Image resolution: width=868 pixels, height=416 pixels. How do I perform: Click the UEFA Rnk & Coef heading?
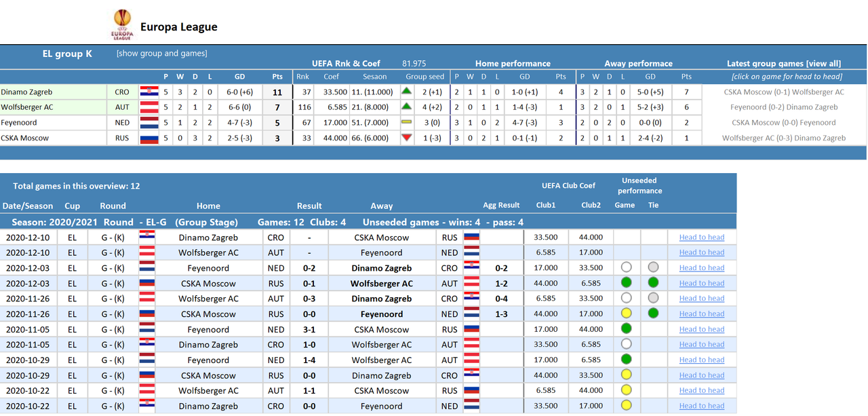pos(346,63)
